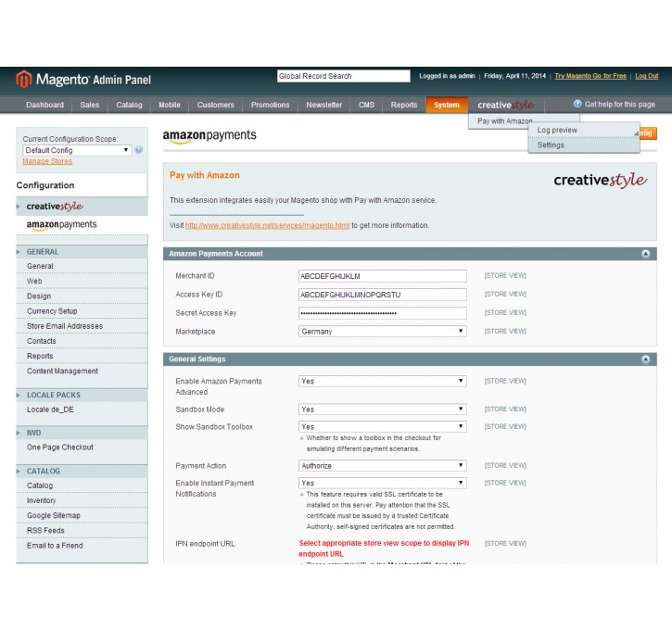This screenshot has height=630, width=672.
Task: Collapse the creativestyle sidebar group header
Action: pos(82,207)
